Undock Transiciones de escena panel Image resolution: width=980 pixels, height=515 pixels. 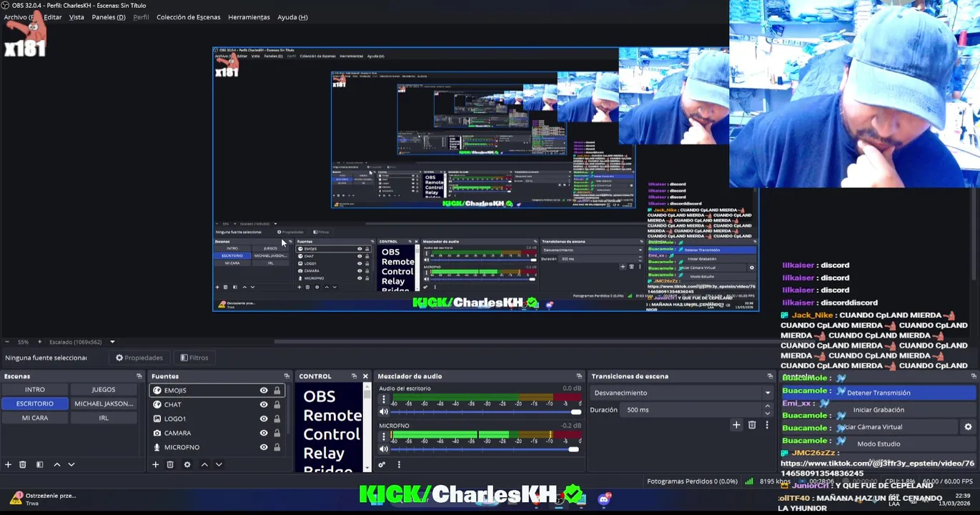click(770, 376)
